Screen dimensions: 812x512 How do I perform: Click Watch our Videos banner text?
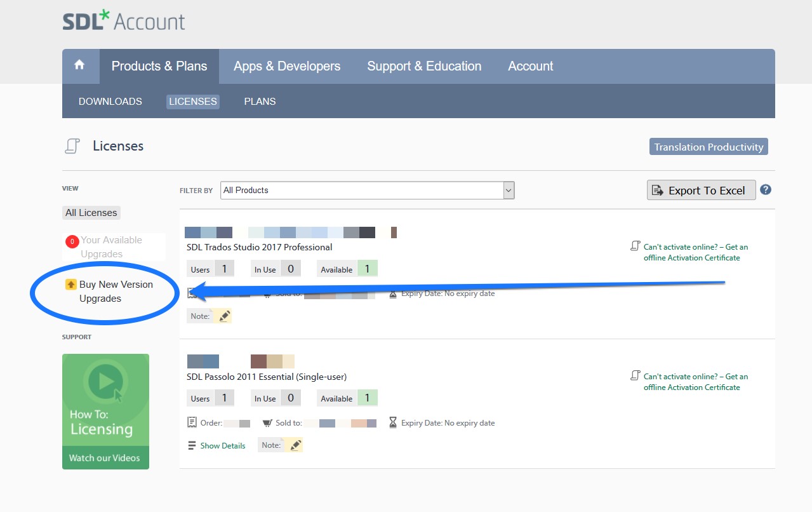(105, 458)
